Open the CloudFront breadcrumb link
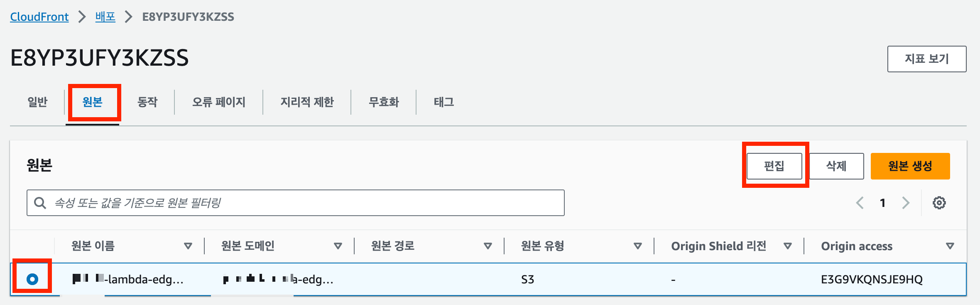This screenshot has height=305, width=980. click(x=39, y=17)
